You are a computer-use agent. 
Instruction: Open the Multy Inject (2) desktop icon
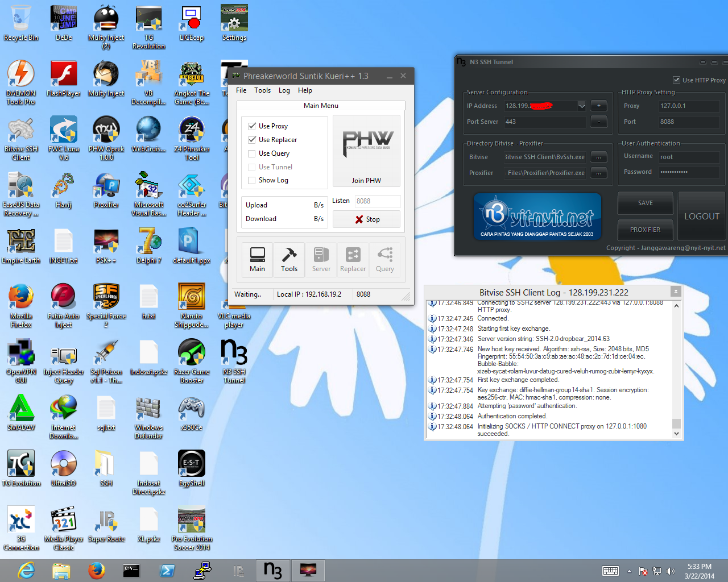[x=106, y=27]
